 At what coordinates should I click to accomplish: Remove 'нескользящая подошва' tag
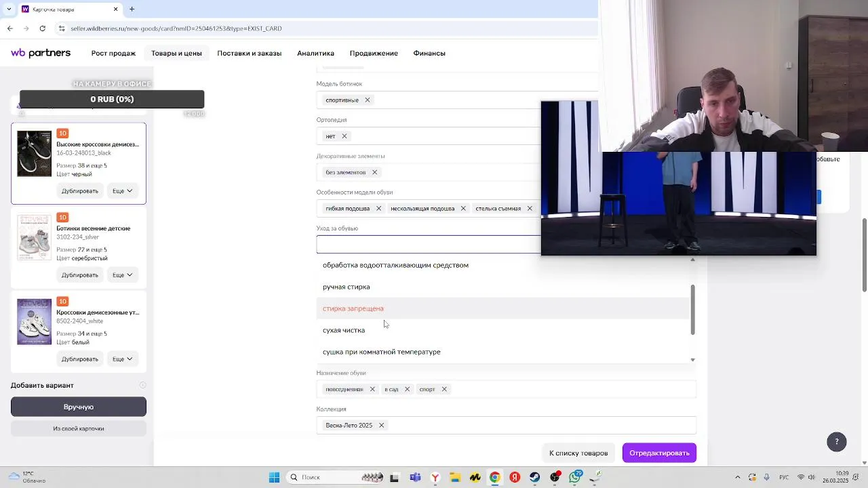pyautogui.click(x=463, y=209)
